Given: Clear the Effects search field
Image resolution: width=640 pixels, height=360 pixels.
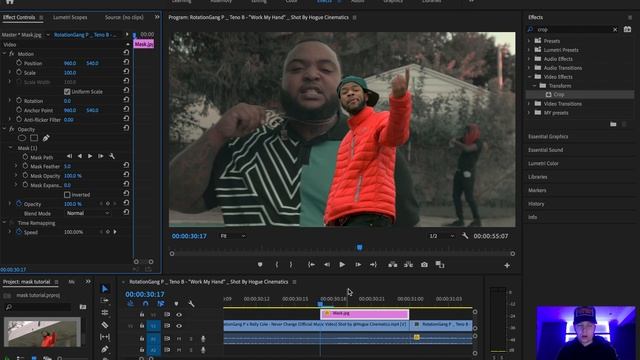Looking at the screenshot, I should (x=615, y=29).
